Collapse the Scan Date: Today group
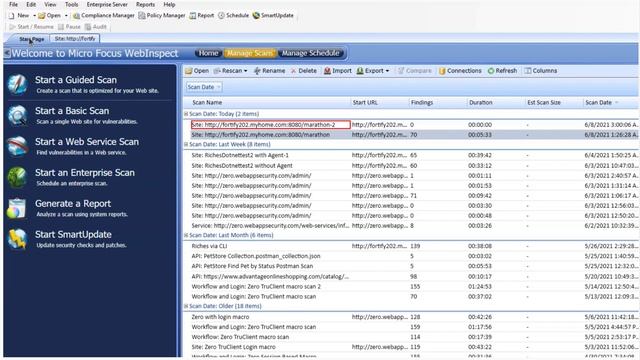 (x=186, y=114)
